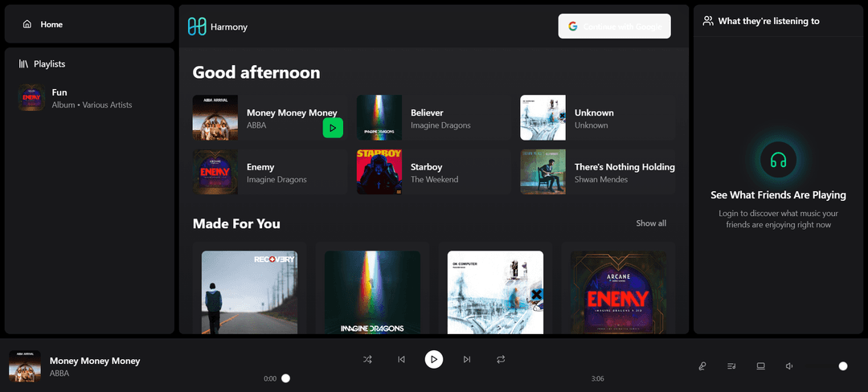Click the ABBA Arrival album cover in Good afternoon
Viewport: 868px width, 392px height.
(x=215, y=118)
